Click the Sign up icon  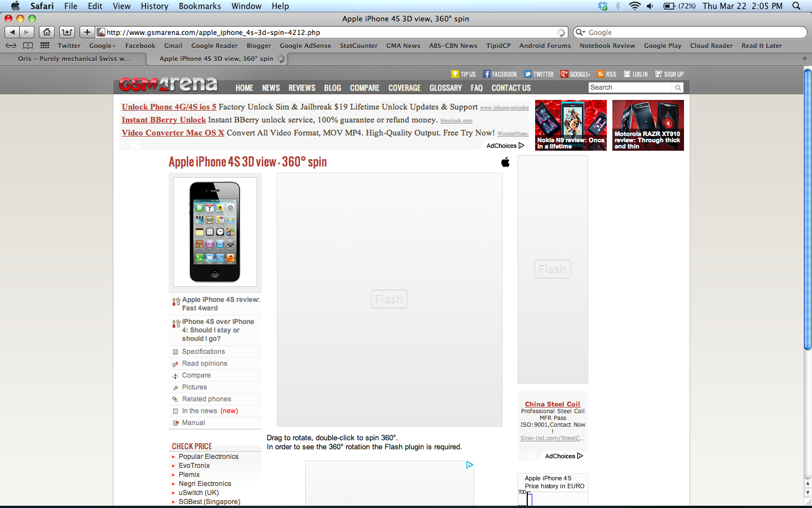pos(659,74)
